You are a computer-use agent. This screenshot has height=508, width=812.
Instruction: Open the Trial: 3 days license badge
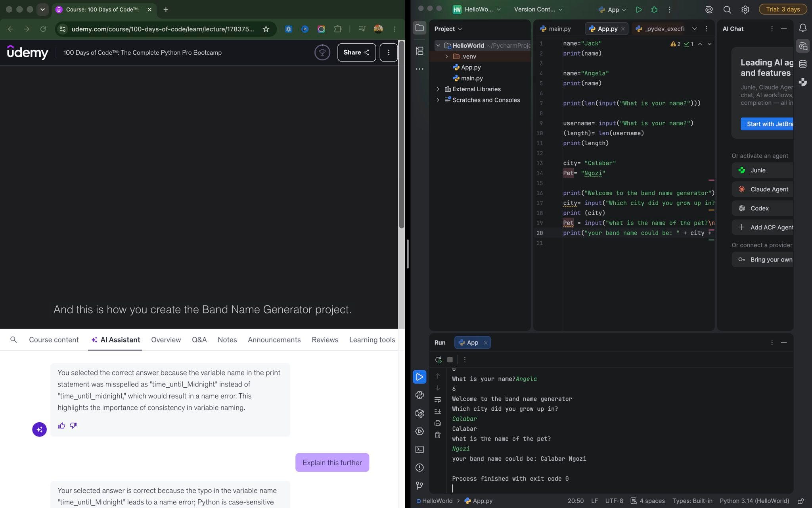click(783, 10)
